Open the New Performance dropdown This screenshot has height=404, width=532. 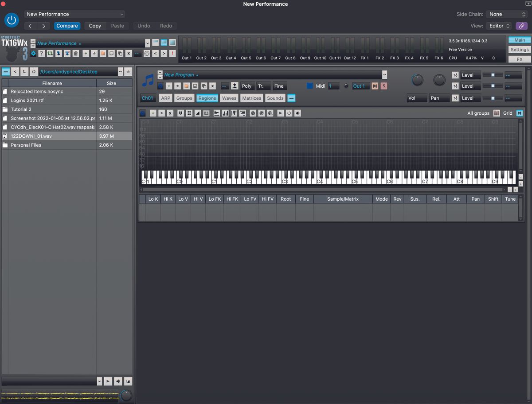(74, 14)
